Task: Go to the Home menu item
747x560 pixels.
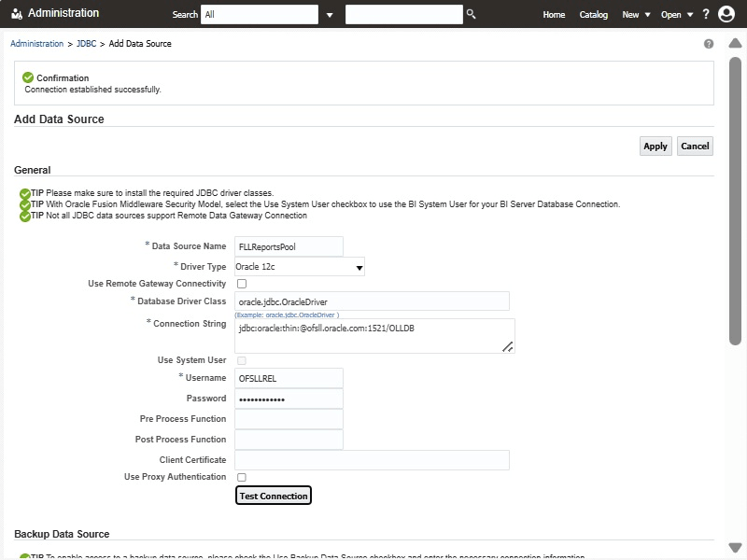Action: pos(554,15)
